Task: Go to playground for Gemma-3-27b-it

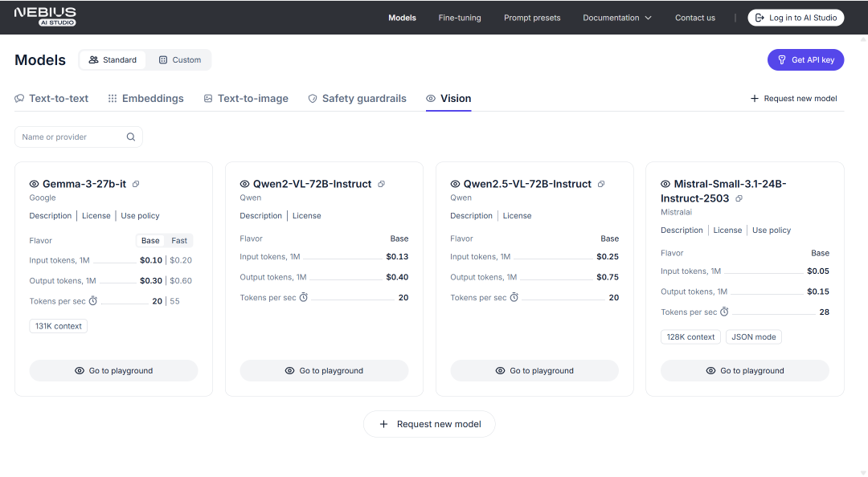Action: pyautogui.click(x=113, y=371)
